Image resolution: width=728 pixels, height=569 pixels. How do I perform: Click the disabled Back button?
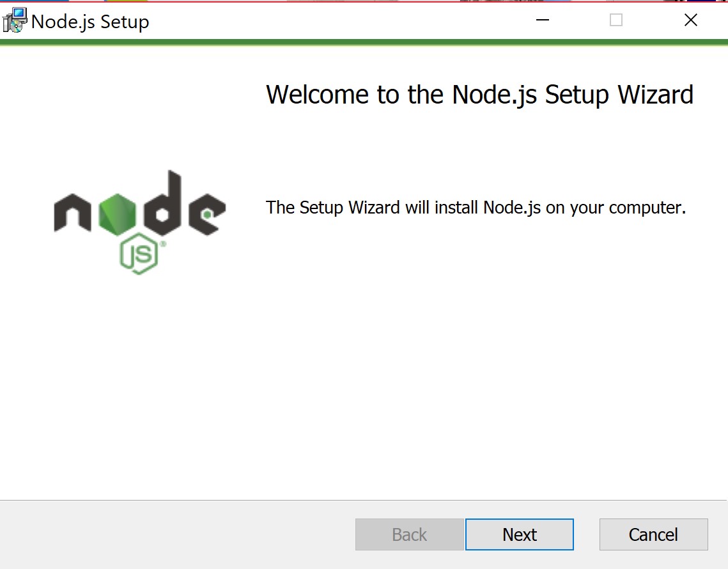410,534
